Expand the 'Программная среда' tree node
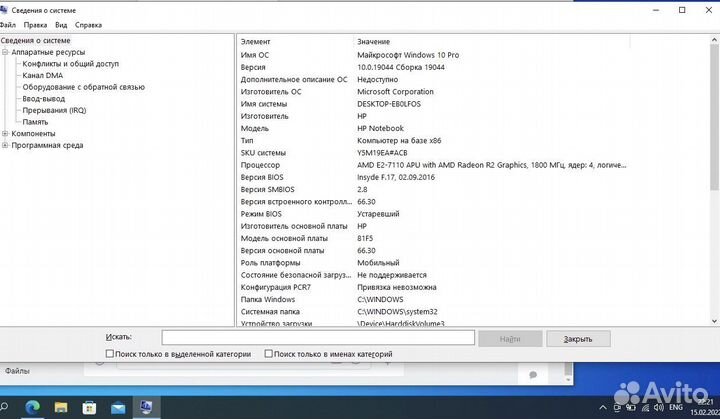 [x=5, y=145]
